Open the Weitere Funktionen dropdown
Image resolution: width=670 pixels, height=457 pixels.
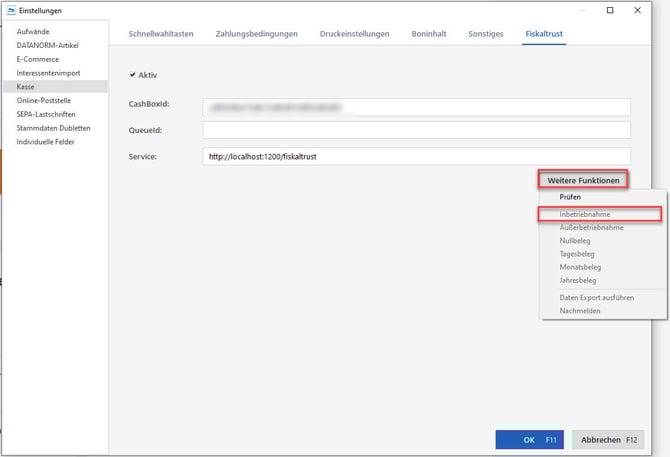point(583,180)
